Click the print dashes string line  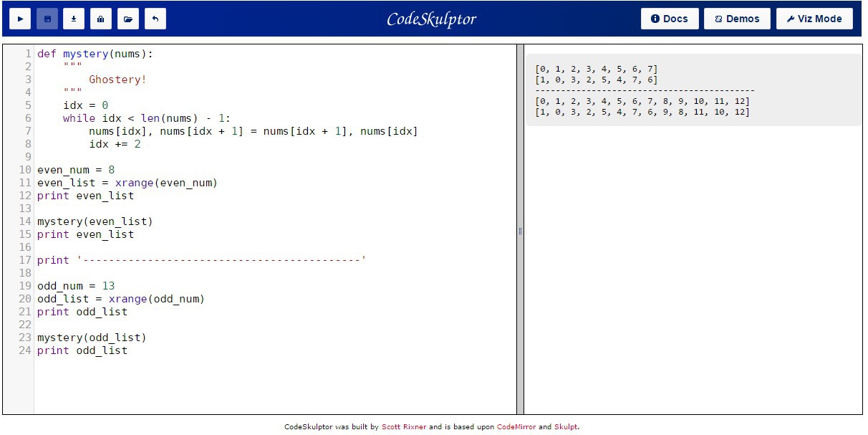[x=202, y=260]
